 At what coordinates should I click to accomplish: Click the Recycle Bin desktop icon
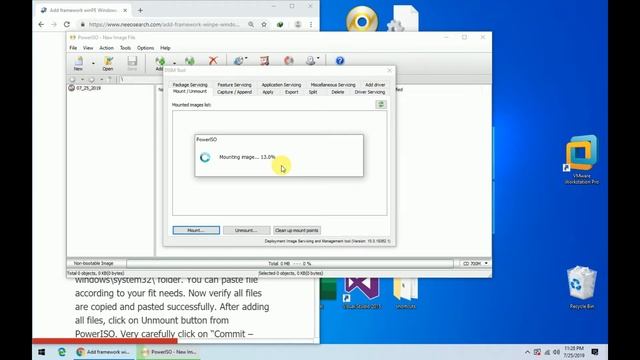click(582, 288)
